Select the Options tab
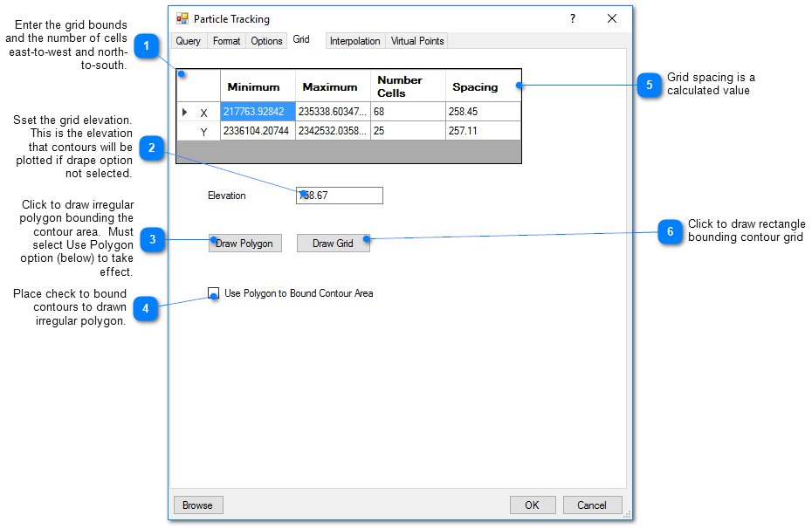812x529 pixels. click(266, 41)
